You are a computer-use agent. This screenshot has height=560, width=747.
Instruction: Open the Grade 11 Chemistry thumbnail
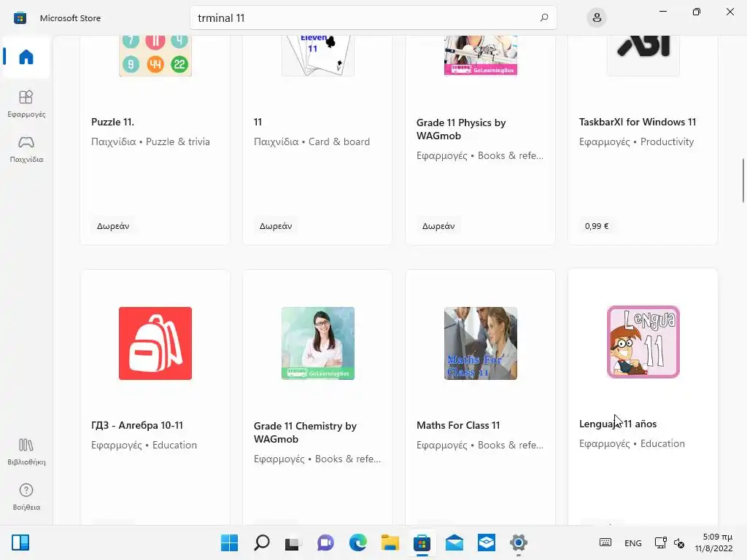[318, 343]
